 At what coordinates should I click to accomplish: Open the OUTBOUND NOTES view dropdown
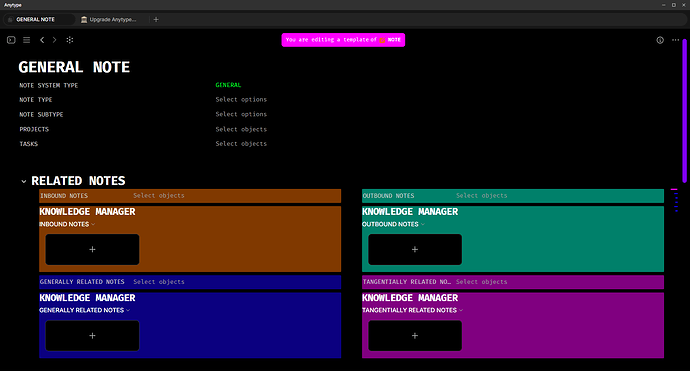[393, 224]
